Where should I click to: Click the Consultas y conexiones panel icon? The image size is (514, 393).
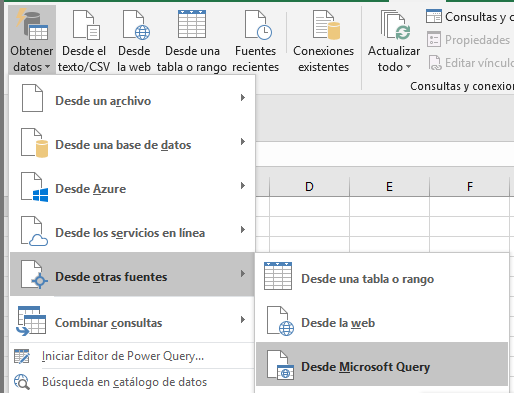click(434, 16)
